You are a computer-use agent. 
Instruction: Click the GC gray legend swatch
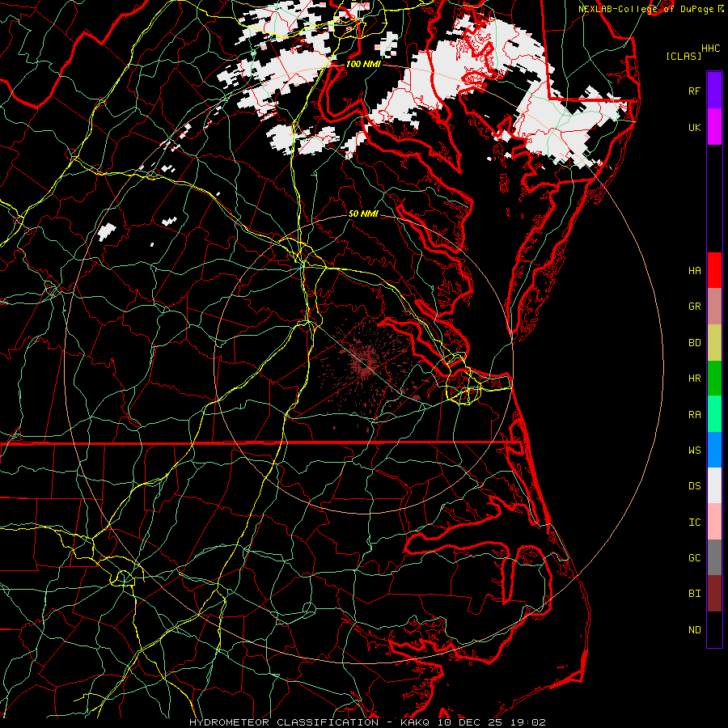point(714,557)
